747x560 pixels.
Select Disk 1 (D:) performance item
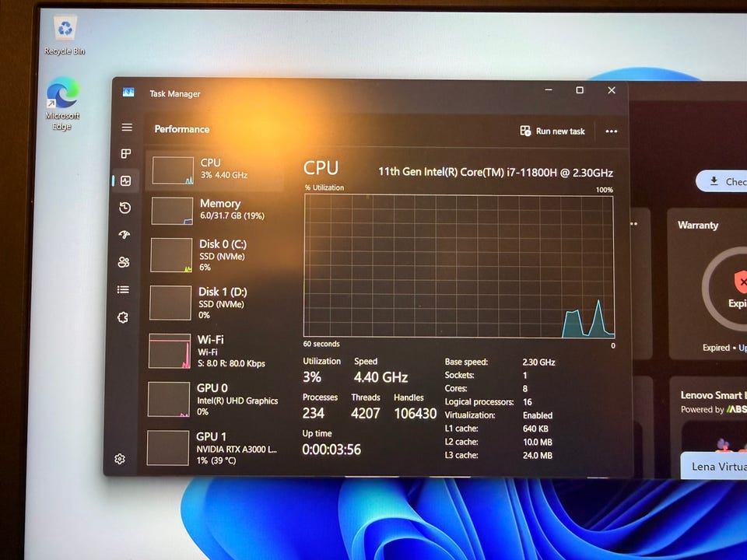[213, 303]
